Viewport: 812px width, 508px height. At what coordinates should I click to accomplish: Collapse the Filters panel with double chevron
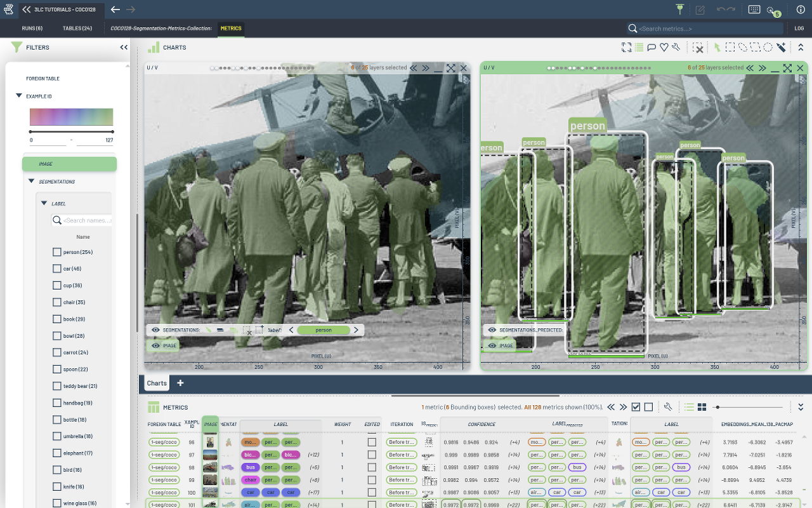124,47
